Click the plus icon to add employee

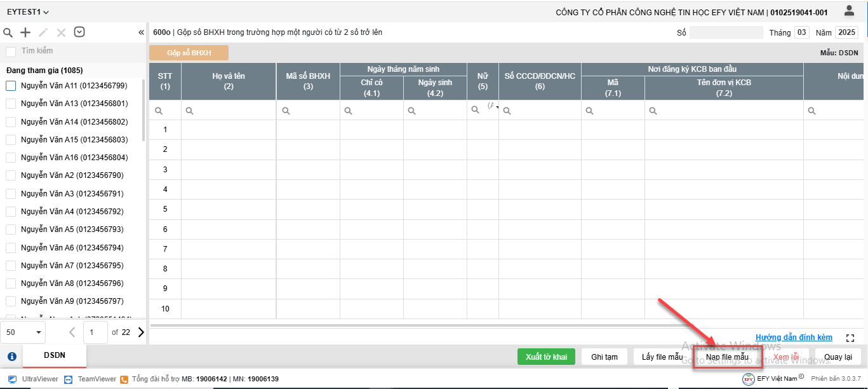25,32
